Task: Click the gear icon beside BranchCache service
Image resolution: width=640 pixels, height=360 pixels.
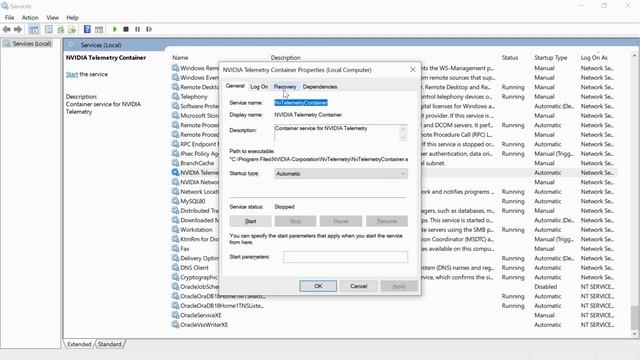Action: click(x=176, y=163)
